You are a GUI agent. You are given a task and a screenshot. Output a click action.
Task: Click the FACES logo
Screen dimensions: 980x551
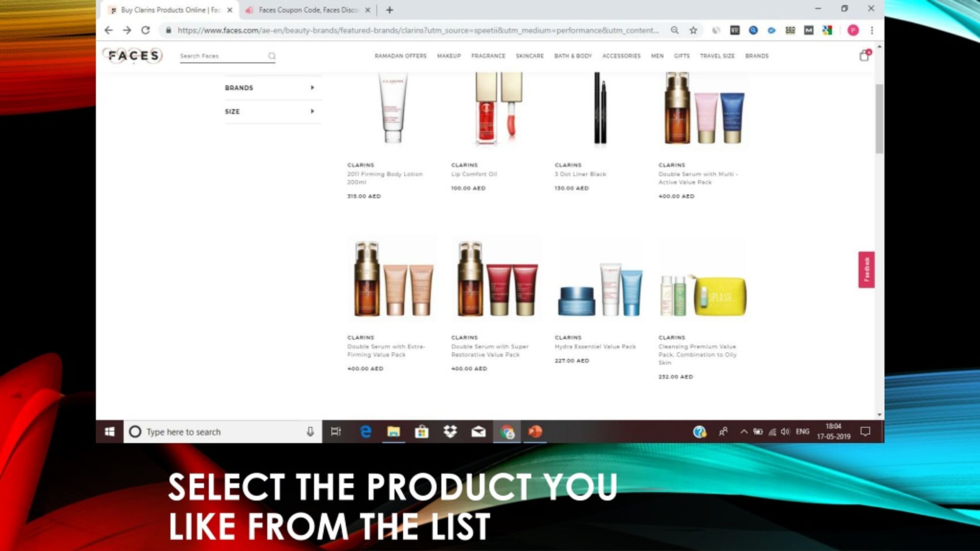133,56
